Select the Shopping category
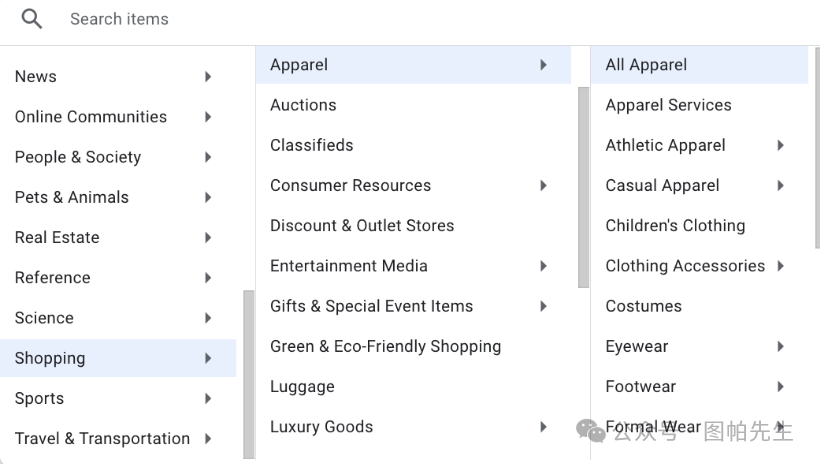Viewport: 820px width, 464px height. pos(50,358)
